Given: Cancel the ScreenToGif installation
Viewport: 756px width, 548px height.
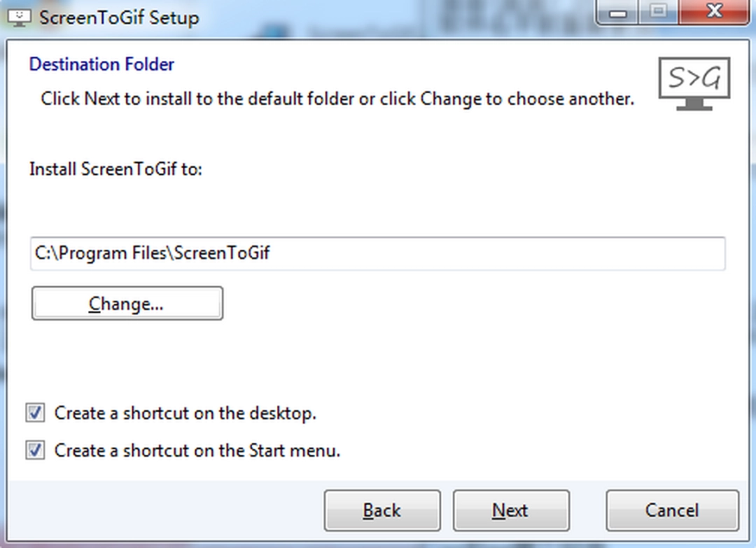Looking at the screenshot, I should click(671, 510).
